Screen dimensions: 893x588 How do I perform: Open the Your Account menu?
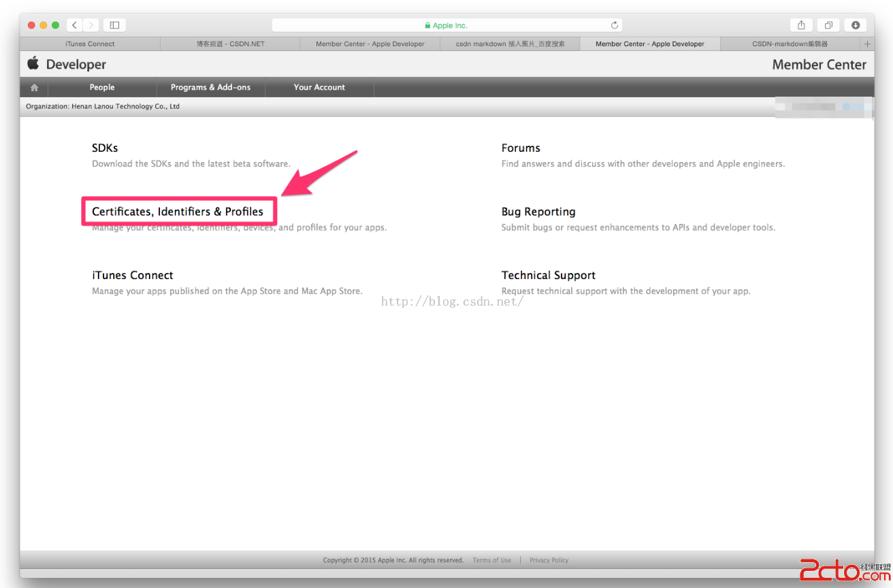[319, 87]
